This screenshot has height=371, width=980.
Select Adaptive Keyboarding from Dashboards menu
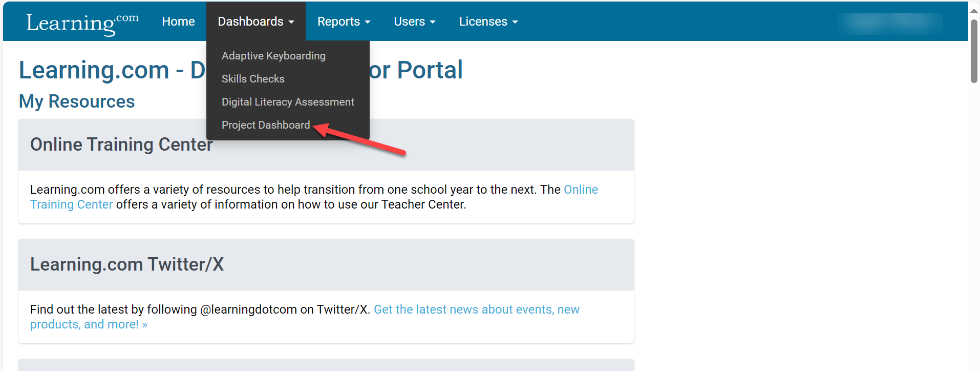point(273,56)
